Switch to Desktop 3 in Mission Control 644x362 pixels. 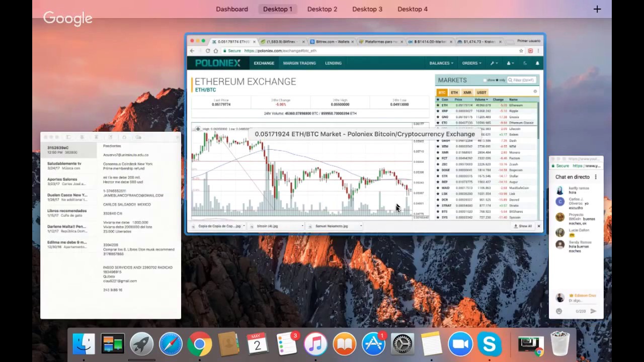point(367,9)
